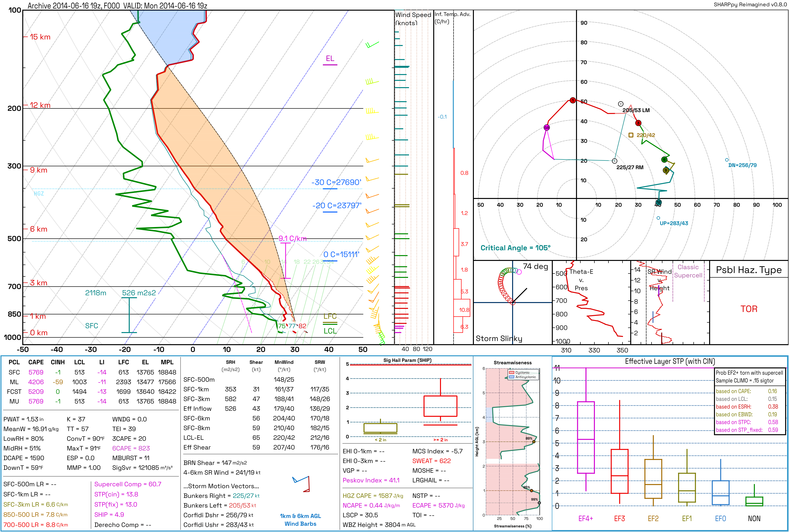
Task: Click the MU parcel row label
Action: [14, 401]
